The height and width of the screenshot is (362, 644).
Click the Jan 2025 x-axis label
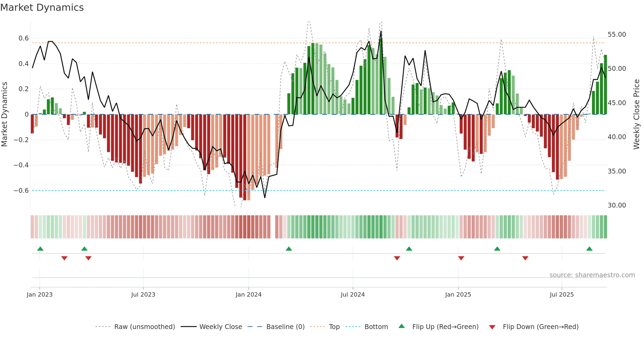pyautogui.click(x=458, y=294)
